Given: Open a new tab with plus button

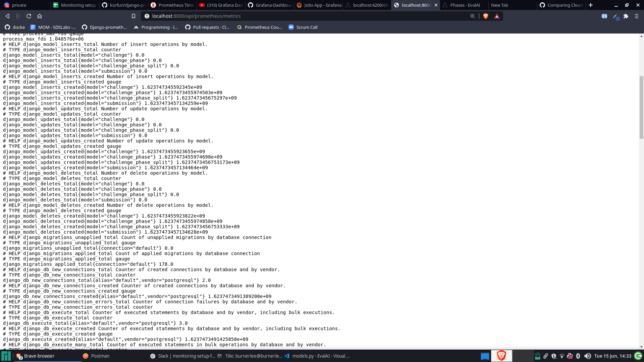Looking at the screenshot, I should pos(591,5).
